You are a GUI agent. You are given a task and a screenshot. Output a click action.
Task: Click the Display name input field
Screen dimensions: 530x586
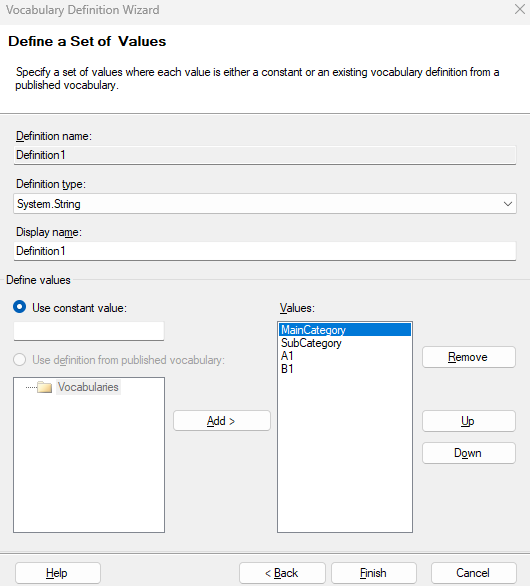pyautogui.click(x=265, y=251)
